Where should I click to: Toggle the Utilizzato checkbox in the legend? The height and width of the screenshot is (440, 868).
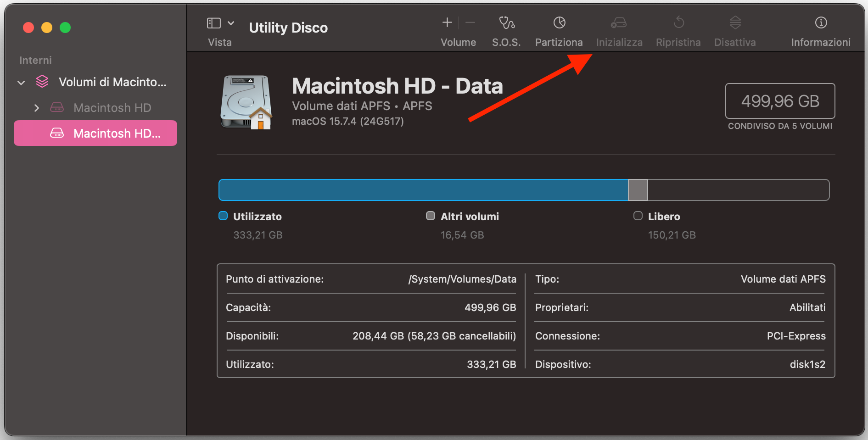[223, 216]
